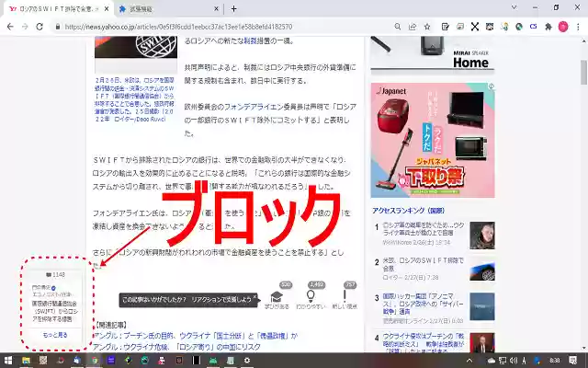Open the volume speaker icon in the system tray
The width and height of the screenshot is (588, 368).
[514, 361]
